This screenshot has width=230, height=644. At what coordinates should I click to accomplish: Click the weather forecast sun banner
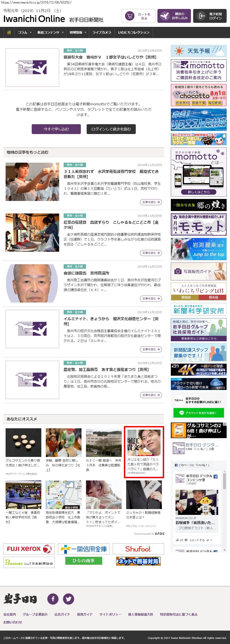click(x=199, y=51)
